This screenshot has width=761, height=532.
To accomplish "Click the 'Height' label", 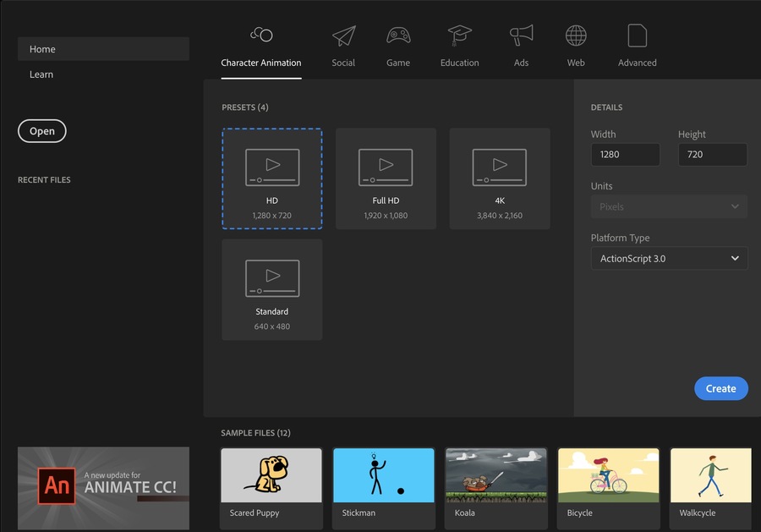I will coord(692,134).
